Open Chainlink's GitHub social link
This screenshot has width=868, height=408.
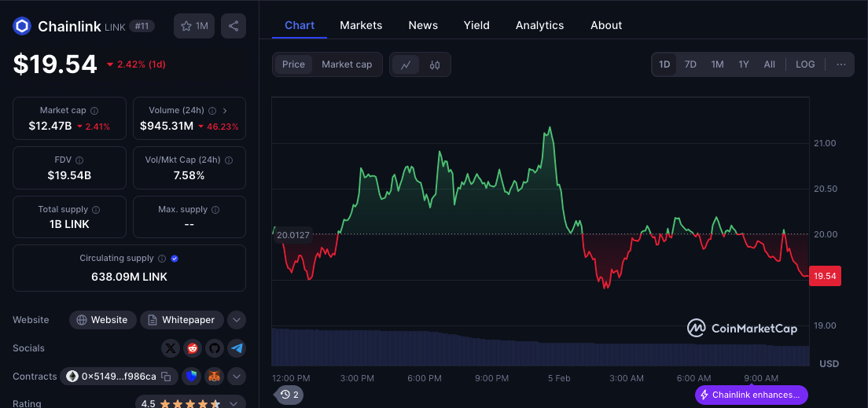215,348
